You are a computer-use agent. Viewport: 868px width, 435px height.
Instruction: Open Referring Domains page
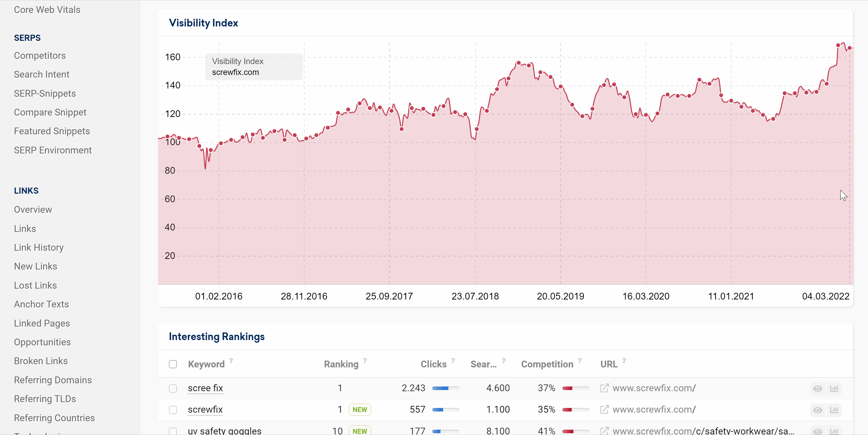coord(53,380)
